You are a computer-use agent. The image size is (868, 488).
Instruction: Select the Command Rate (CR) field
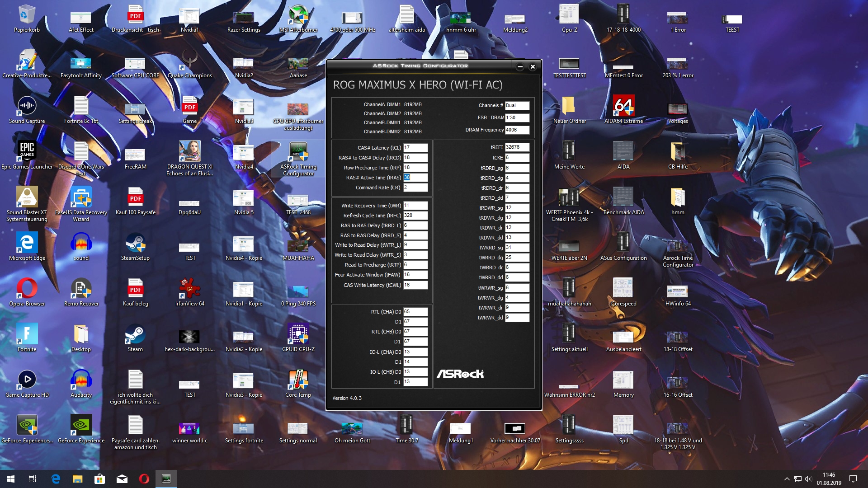415,188
